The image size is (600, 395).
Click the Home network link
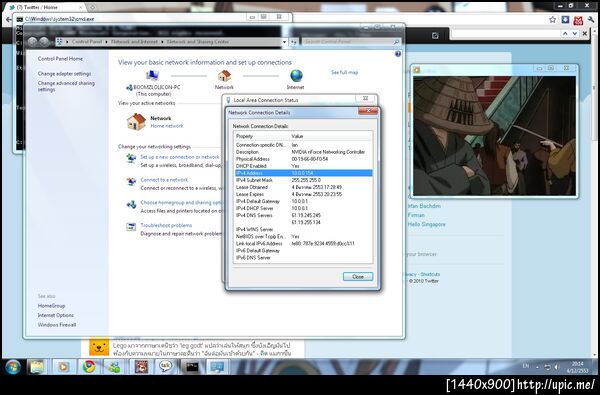click(167, 126)
